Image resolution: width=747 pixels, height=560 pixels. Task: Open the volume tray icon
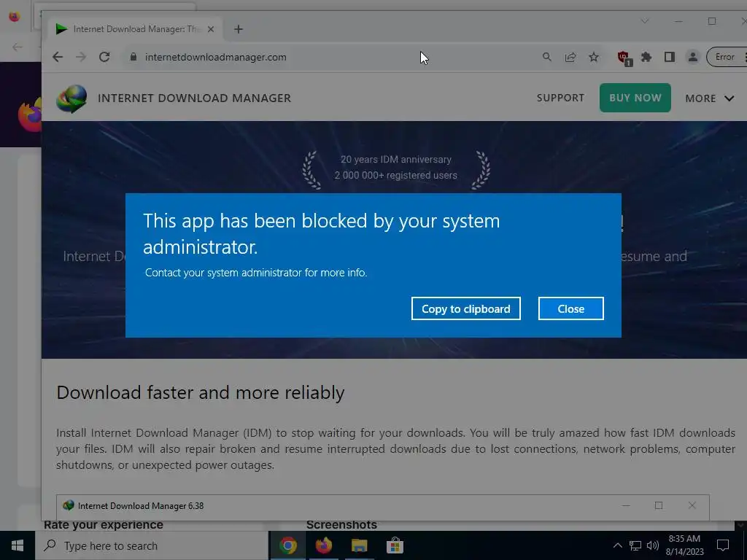pyautogui.click(x=653, y=545)
